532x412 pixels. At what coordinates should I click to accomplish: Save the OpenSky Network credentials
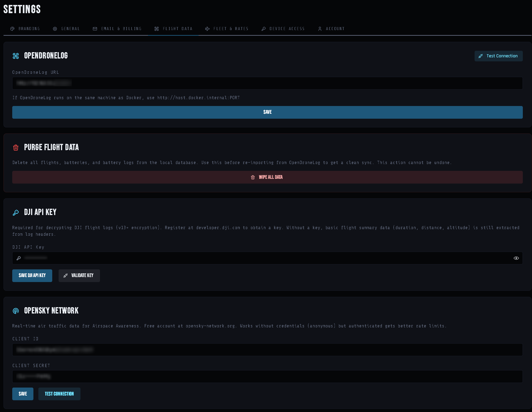23,394
